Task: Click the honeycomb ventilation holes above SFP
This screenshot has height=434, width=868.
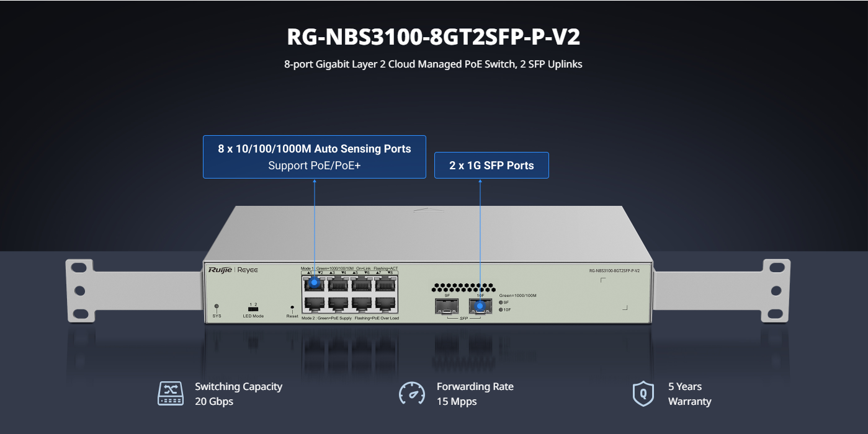Action: tap(463, 288)
